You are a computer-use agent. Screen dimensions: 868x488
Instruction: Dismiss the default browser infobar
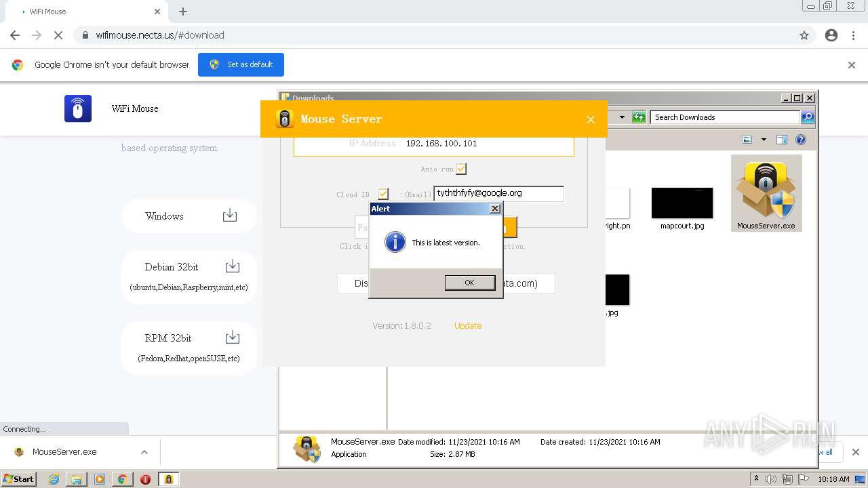click(x=852, y=65)
